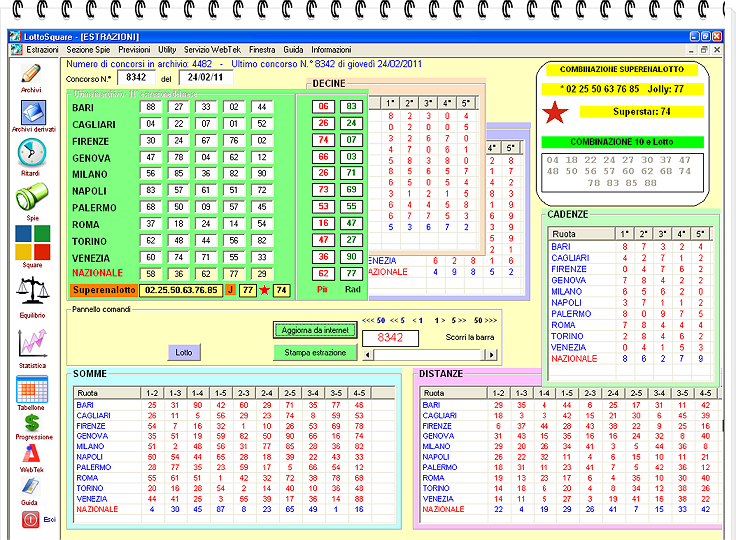Advance one draw with 1 >
Viewport: 736px width, 540px height.
point(440,320)
